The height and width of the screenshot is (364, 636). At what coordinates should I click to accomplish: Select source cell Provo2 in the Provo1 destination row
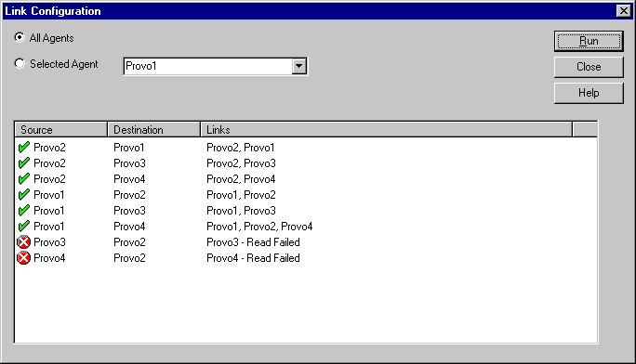pos(49,148)
